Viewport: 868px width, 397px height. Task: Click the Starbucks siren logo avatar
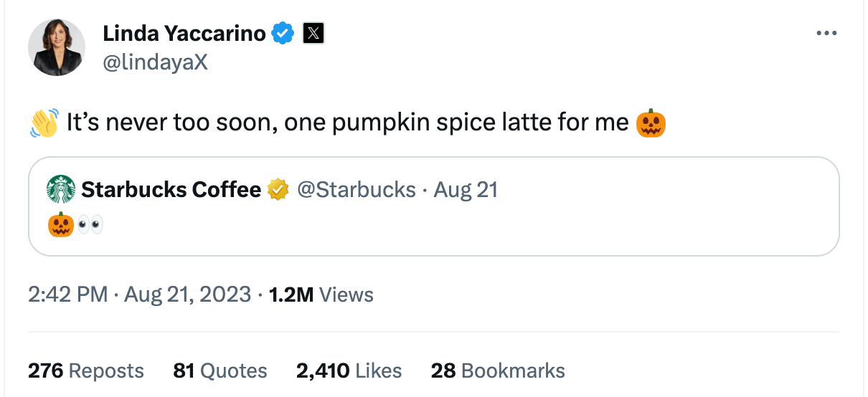click(61, 189)
